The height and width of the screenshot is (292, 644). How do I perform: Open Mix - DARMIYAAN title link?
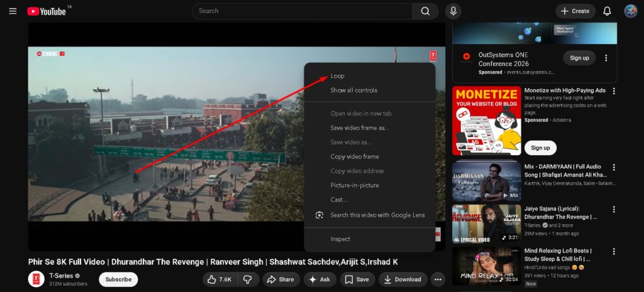[x=565, y=171]
